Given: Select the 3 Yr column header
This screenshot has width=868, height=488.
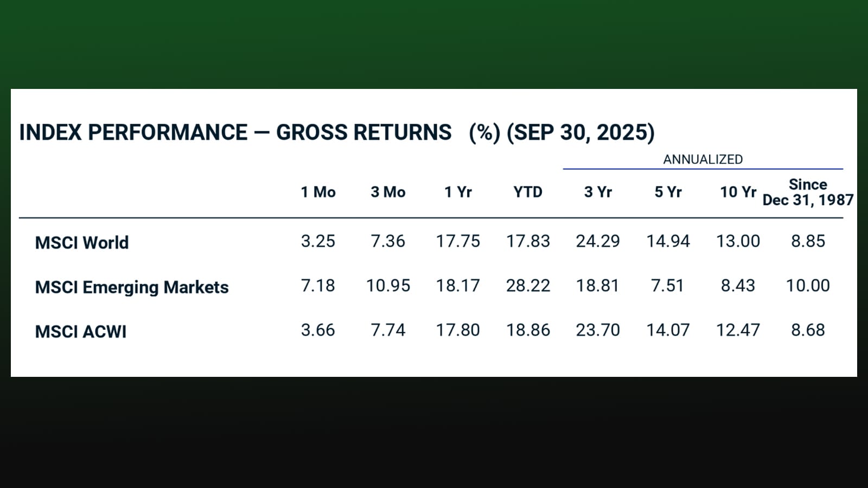Looking at the screenshot, I should coord(598,192).
